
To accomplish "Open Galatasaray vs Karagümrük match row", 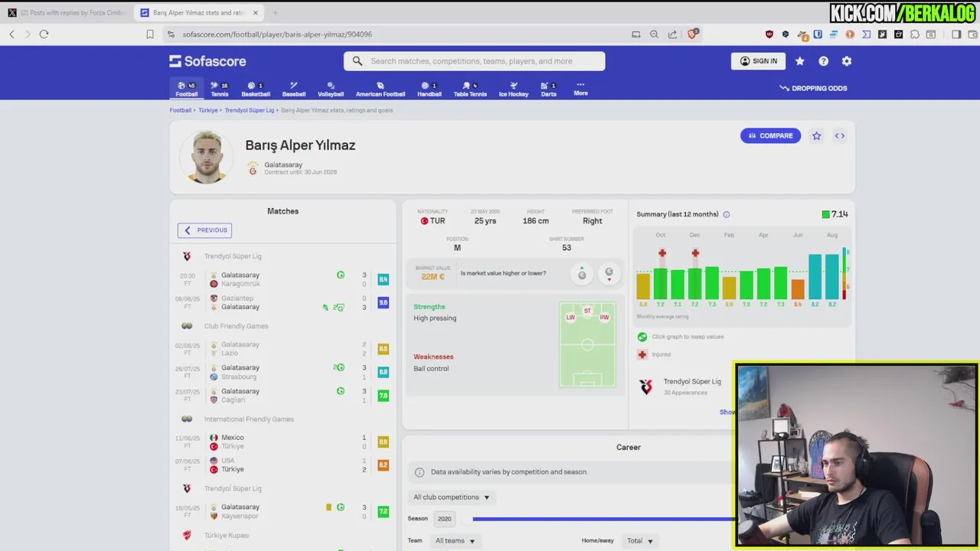I will pos(283,279).
